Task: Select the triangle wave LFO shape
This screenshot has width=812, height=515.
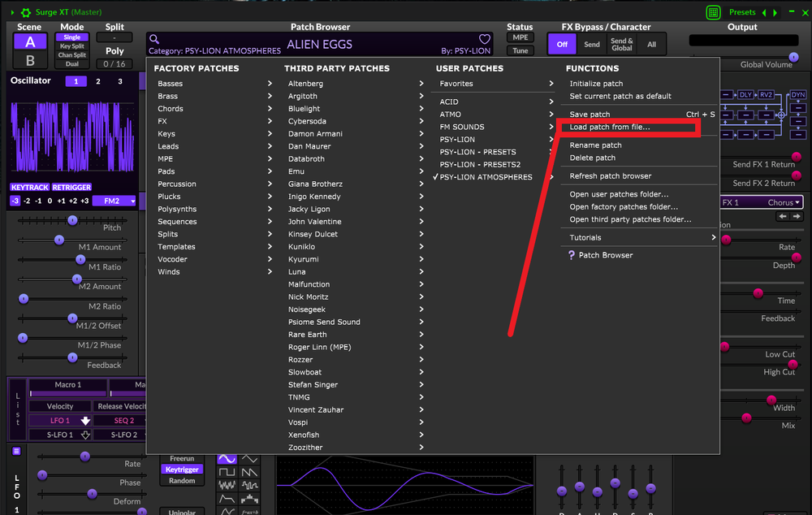Action: point(249,458)
